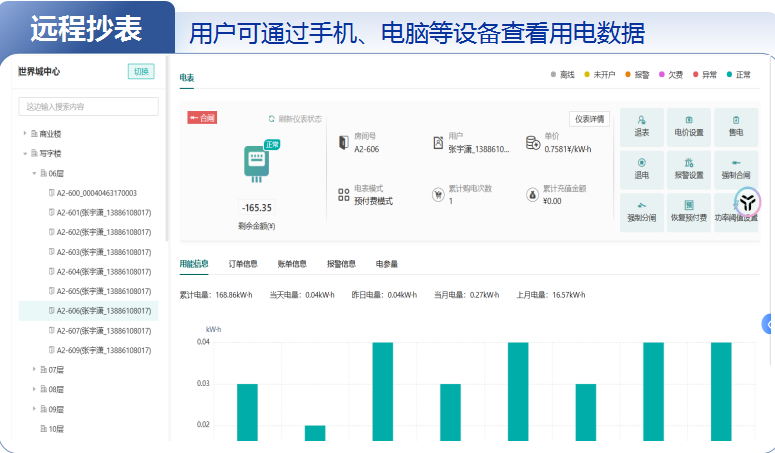The image size is (775, 453).
Task: Click the 退电 refund electricity tile
Action: click(x=642, y=169)
